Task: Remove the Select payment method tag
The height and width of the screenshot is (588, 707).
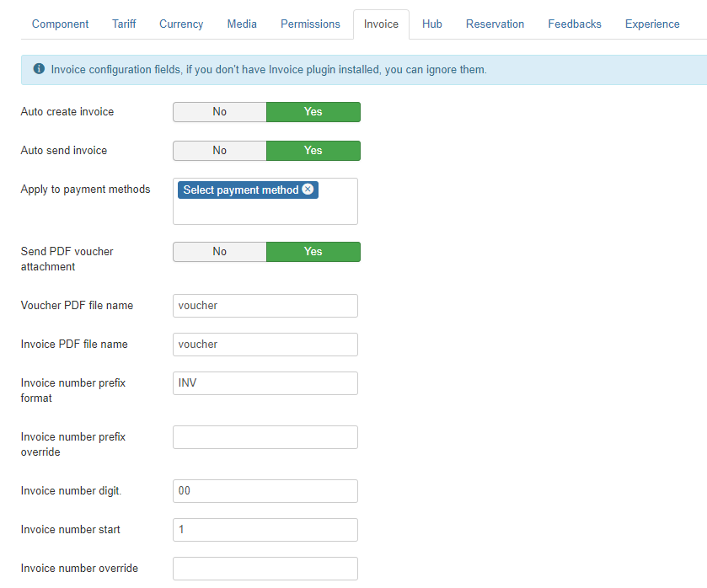Action: tap(308, 190)
